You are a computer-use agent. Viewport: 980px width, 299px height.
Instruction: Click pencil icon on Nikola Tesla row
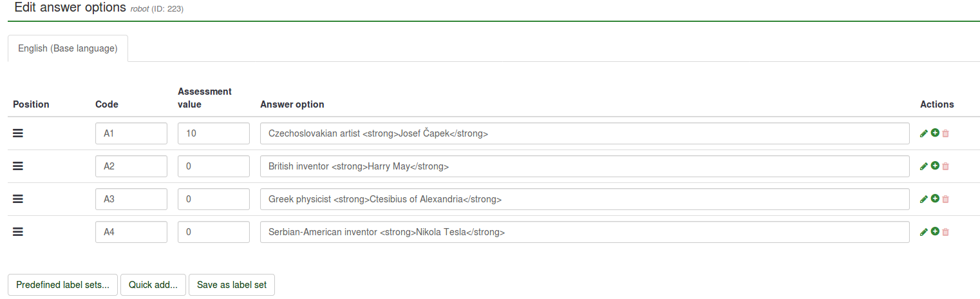pos(924,232)
